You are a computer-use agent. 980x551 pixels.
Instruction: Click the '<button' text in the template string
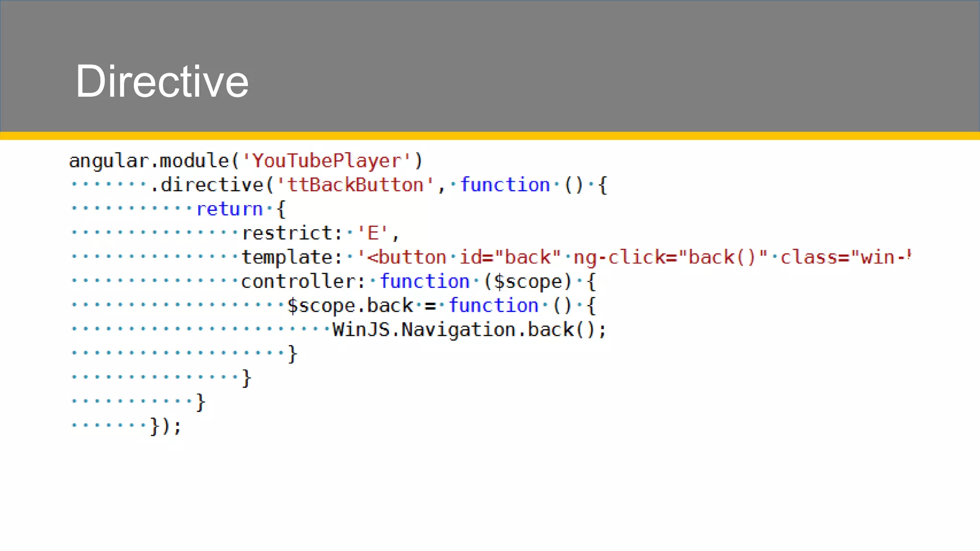(407, 257)
